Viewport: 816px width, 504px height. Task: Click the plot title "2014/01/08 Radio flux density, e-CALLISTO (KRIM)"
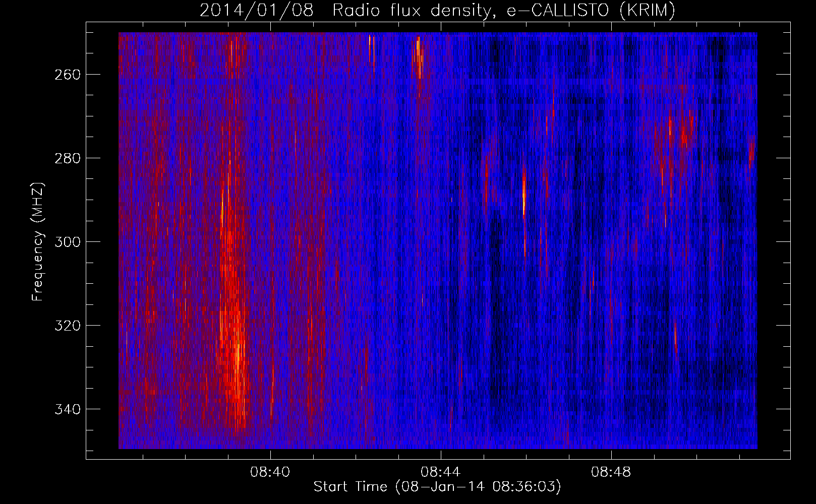coord(437,10)
